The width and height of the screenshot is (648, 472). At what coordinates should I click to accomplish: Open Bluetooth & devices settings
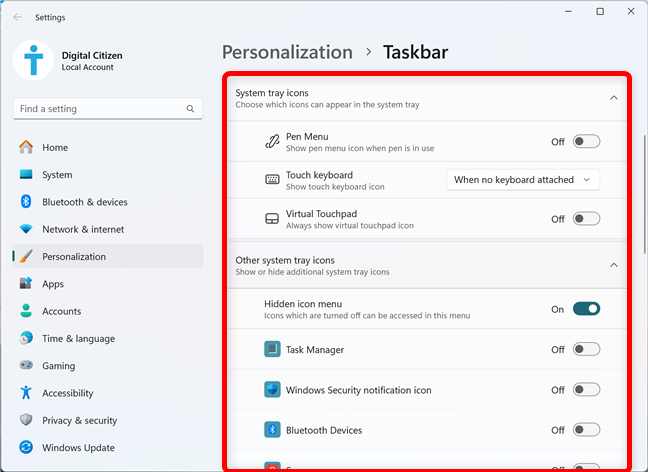(x=107, y=202)
